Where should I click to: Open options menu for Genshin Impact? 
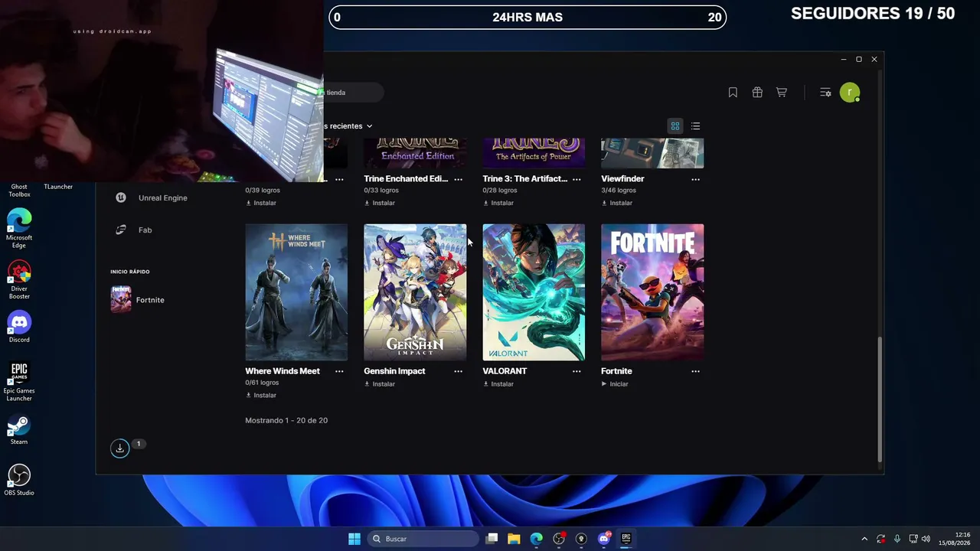pos(458,371)
